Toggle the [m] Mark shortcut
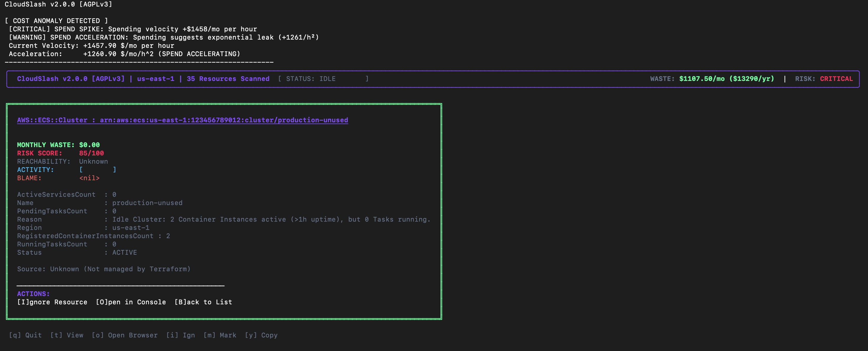The width and height of the screenshot is (868, 351). click(x=220, y=335)
